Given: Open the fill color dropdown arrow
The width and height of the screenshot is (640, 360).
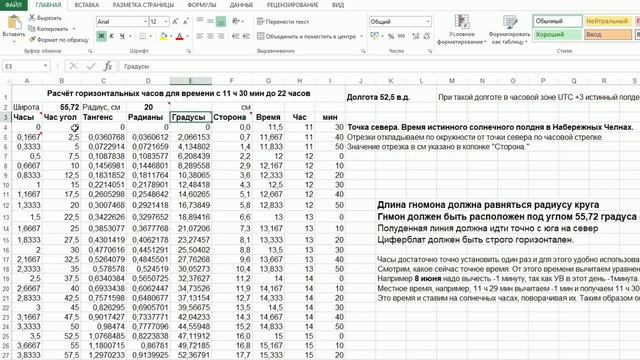Looking at the screenshot, I should coord(171,36).
